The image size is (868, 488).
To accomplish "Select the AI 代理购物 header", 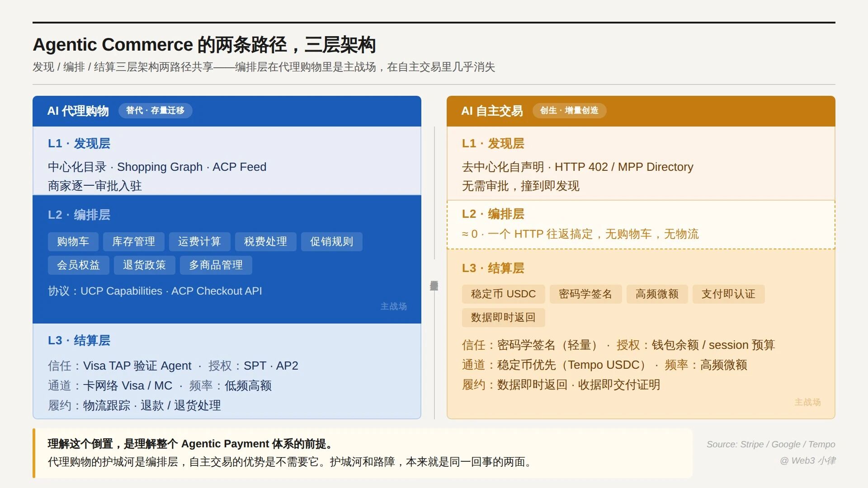I will (x=78, y=111).
